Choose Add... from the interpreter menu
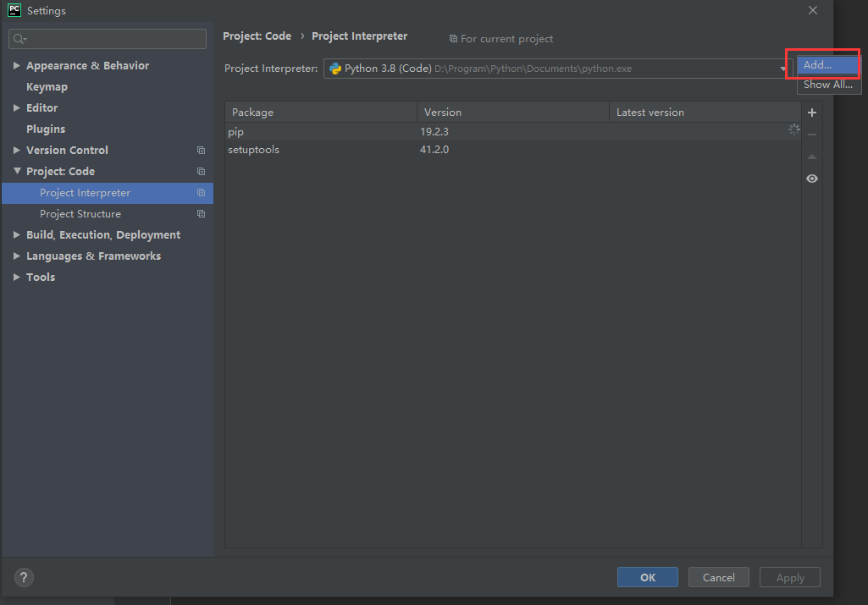 pos(828,64)
